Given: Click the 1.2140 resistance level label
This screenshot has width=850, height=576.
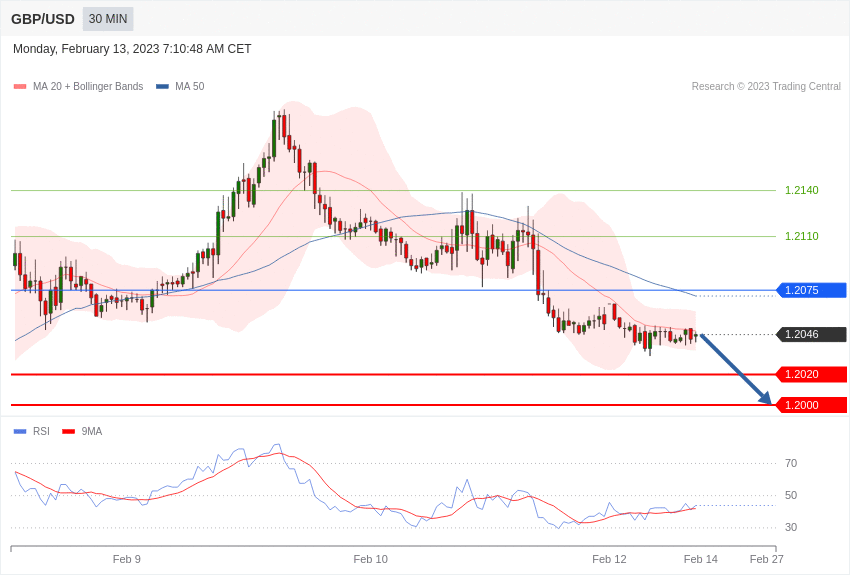Looking at the screenshot, I should (x=802, y=190).
